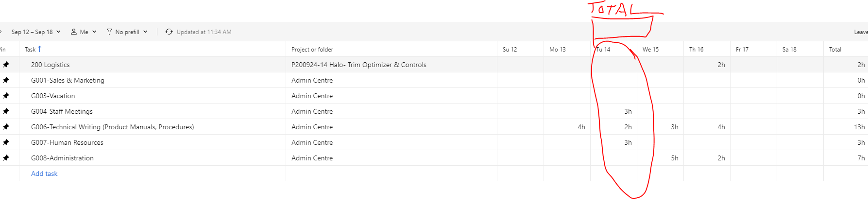Click pin icon for G008-Administration
The image size is (868, 208).
pyautogui.click(x=6, y=158)
